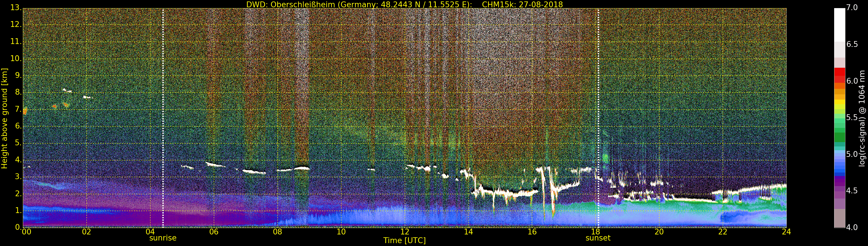Click the white dotted sunset line in the plot
The height and width of the screenshot is (246, 868).
tap(598, 118)
